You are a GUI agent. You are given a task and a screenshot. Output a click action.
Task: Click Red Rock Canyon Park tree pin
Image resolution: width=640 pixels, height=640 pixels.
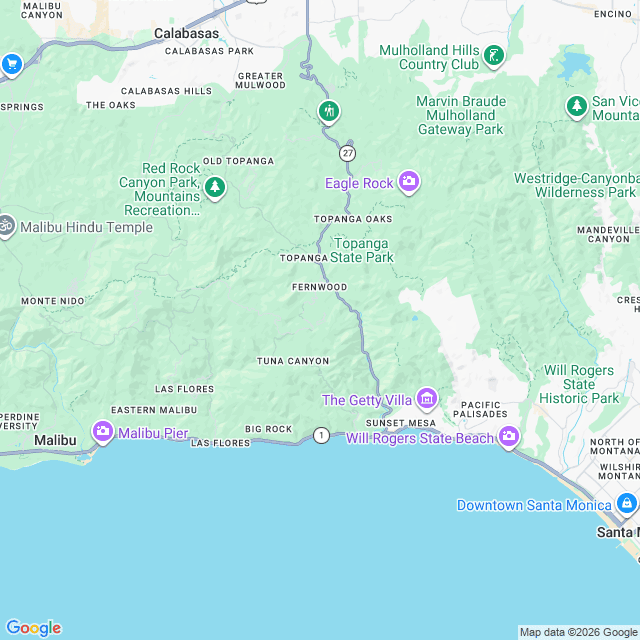[x=215, y=188]
